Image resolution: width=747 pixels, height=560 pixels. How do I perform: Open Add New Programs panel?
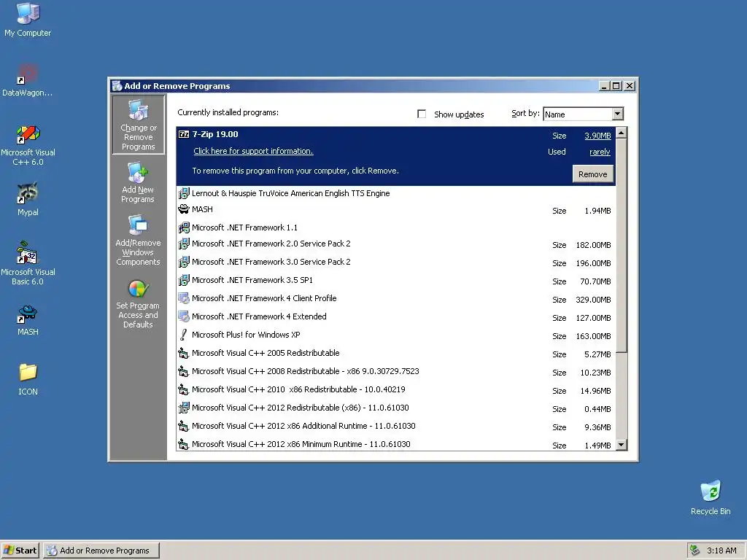138,183
